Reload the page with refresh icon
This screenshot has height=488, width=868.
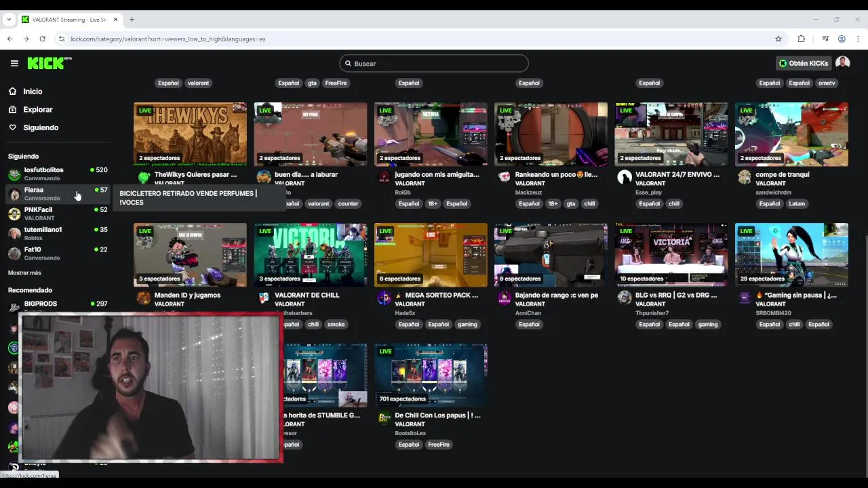[x=42, y=39]
